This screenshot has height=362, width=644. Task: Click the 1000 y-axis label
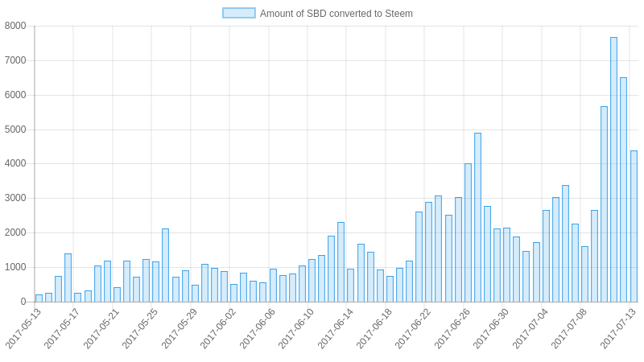[15, 267]
